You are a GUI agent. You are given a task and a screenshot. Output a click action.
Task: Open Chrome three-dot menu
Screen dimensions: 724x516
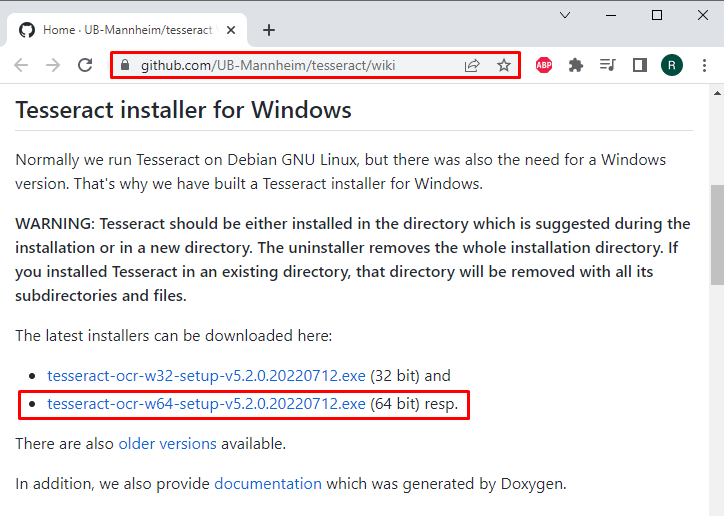(704, 65)
